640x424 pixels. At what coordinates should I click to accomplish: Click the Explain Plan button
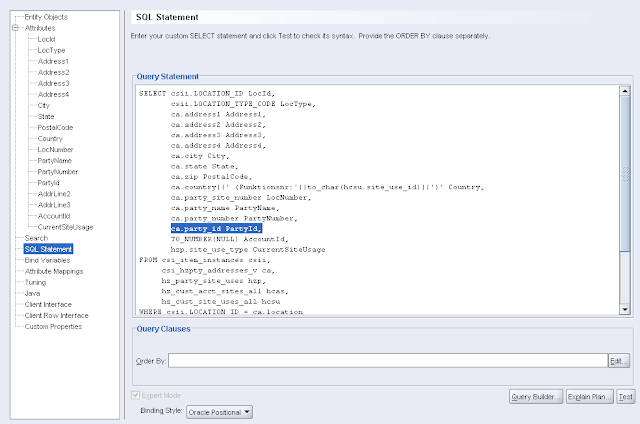[590, 396]
